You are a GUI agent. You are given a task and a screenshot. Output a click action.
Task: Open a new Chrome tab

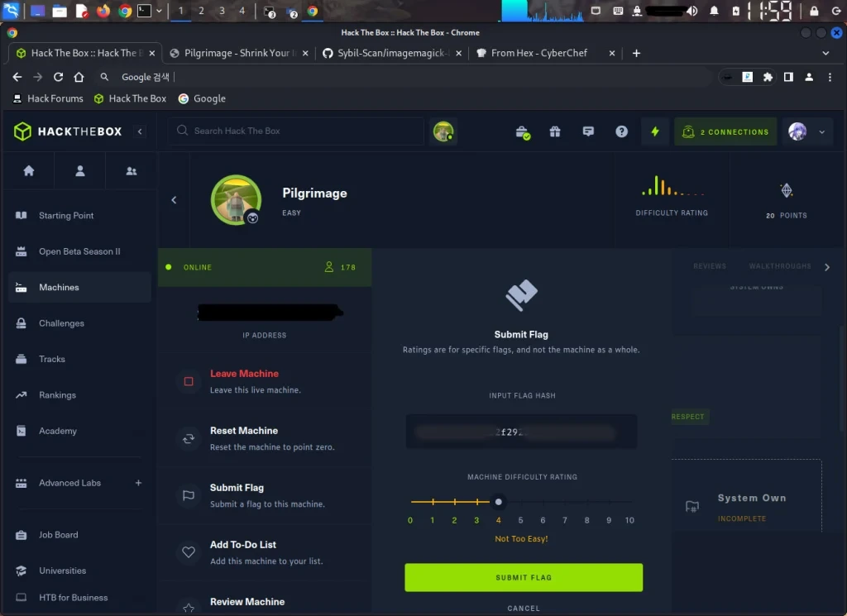pos(636,53)
